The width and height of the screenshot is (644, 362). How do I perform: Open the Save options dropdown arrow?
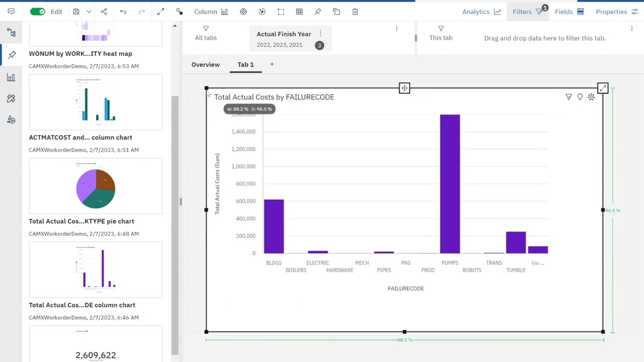click(89, 12)
